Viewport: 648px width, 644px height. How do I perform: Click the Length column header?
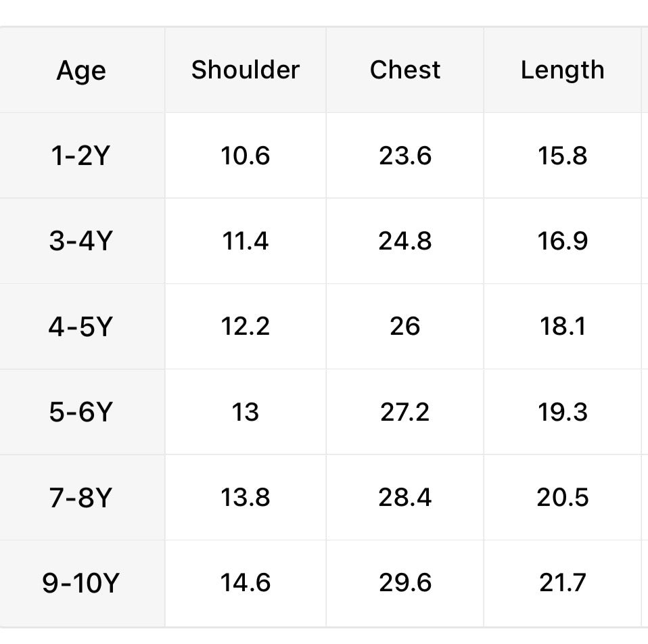[x=562, y=70]
